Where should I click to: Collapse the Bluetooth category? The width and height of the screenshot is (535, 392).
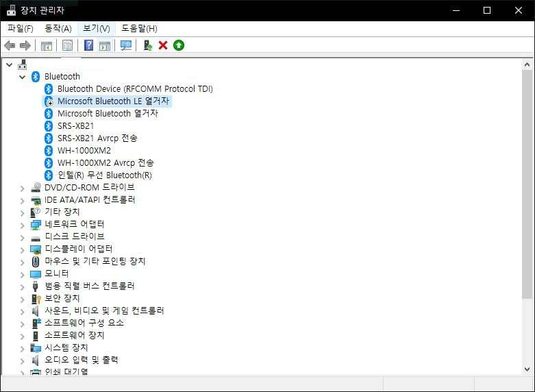point(22,77)
